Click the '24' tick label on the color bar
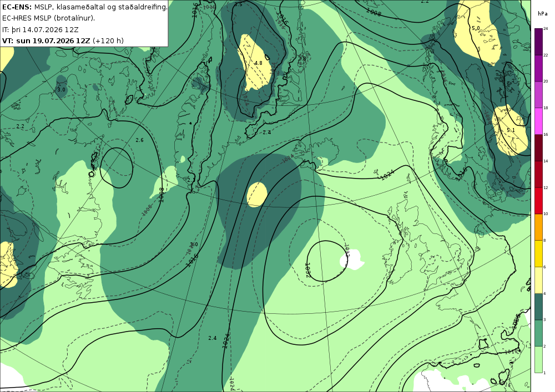The height and width of the screenshot is (392, 555). click(x=546, y=29)
